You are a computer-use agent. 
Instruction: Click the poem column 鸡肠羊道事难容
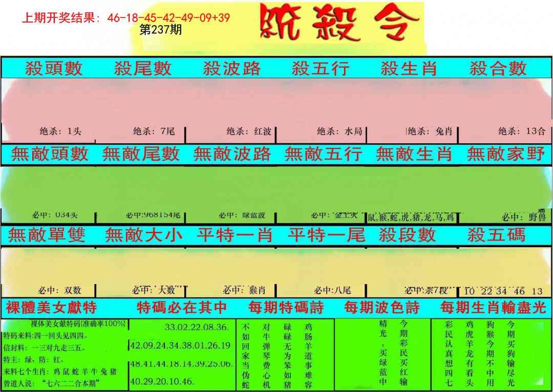(309, 356)
